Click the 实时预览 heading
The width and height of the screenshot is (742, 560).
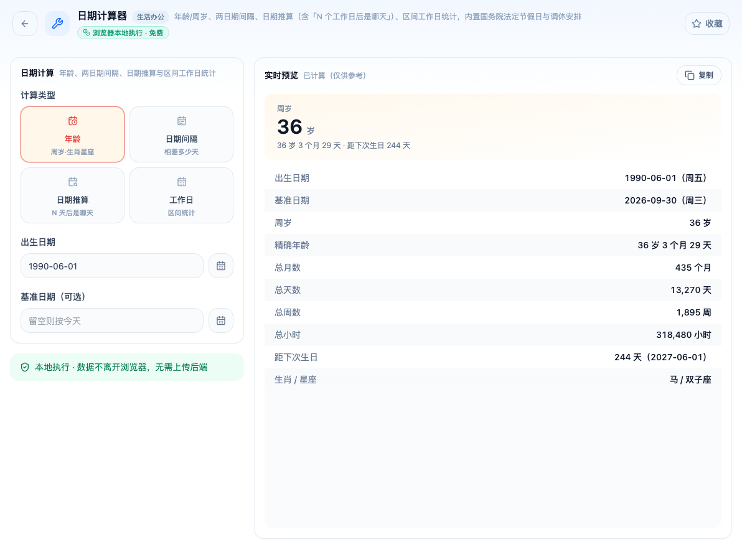coord(281,76)
